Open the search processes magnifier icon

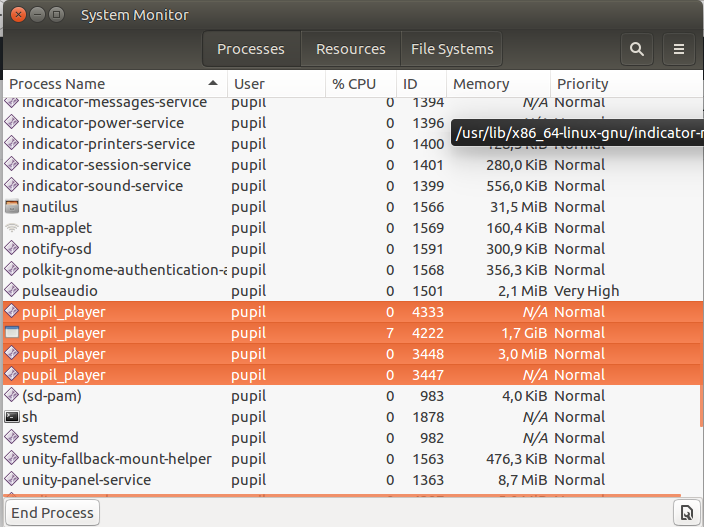click(x=637, y=49)
